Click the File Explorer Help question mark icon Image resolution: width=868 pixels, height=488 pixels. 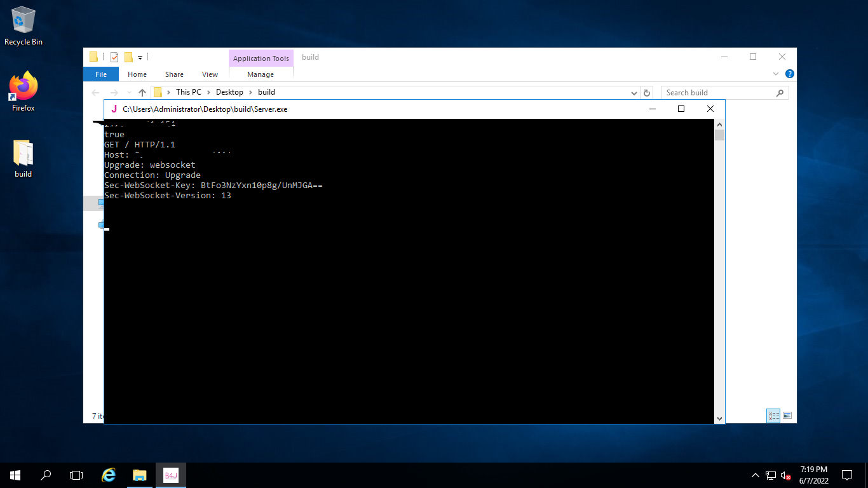click(x=789, y=74)
